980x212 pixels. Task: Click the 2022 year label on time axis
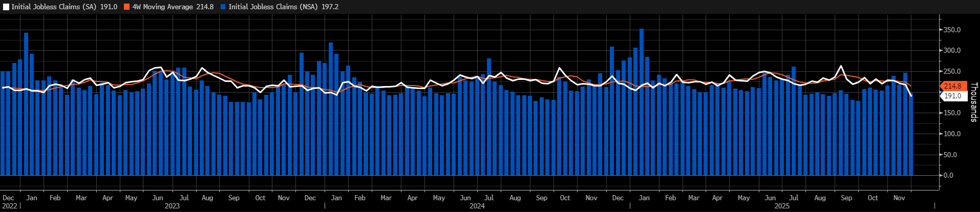pos(10,206)
